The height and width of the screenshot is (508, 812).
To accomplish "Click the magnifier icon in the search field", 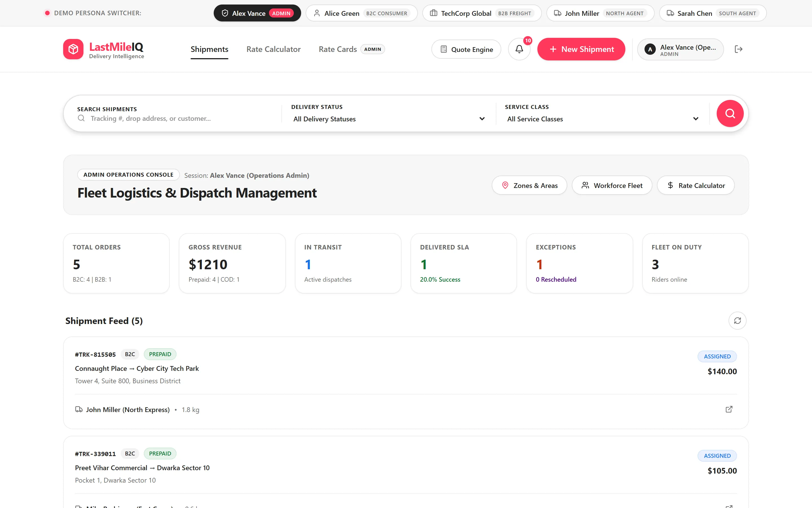I will pos(81,118).
